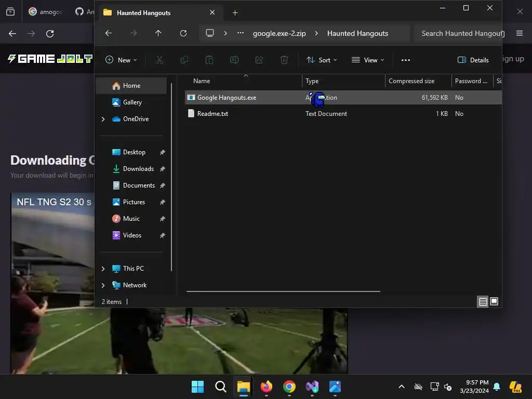Open Desktop quick access folder
532x399 pixels.
[x=131, y=152]
